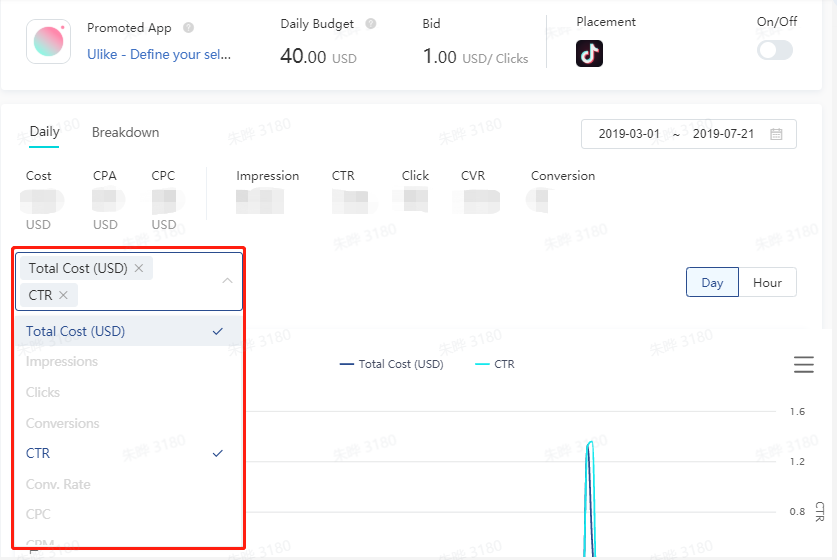Open the Ulike app name link
The width and height of the screenshot is (837, 560).
(159, 54)
